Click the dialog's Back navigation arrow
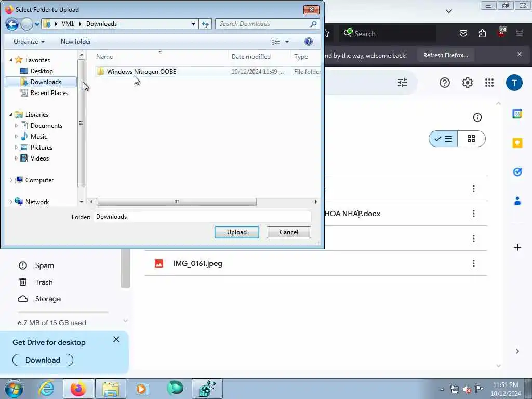This screenshot has height=399, width=532. [12, 24]
